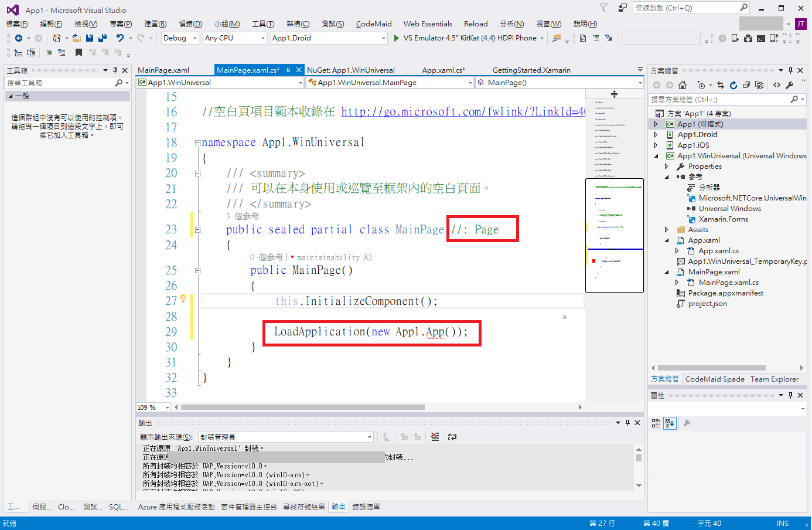Viewport: 812px width, 530px height.
Task: Toggle auto-hide pin on Toolbox panel
Action: 115,70
